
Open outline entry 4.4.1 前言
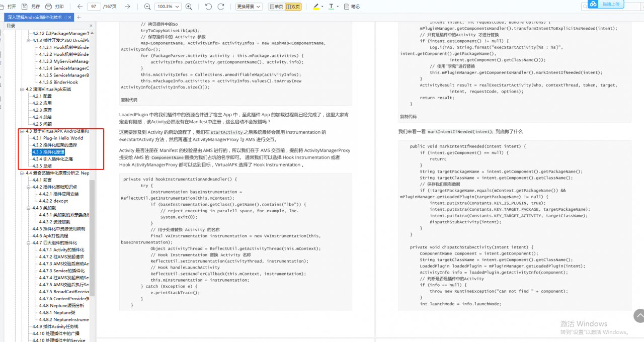point(42,180)
